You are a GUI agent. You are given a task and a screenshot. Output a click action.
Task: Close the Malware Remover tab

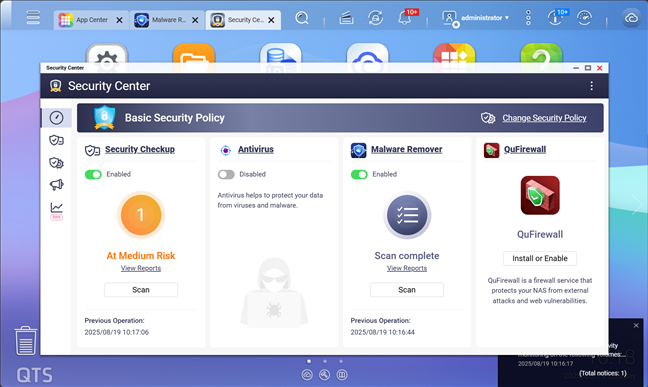coord(195,20)
